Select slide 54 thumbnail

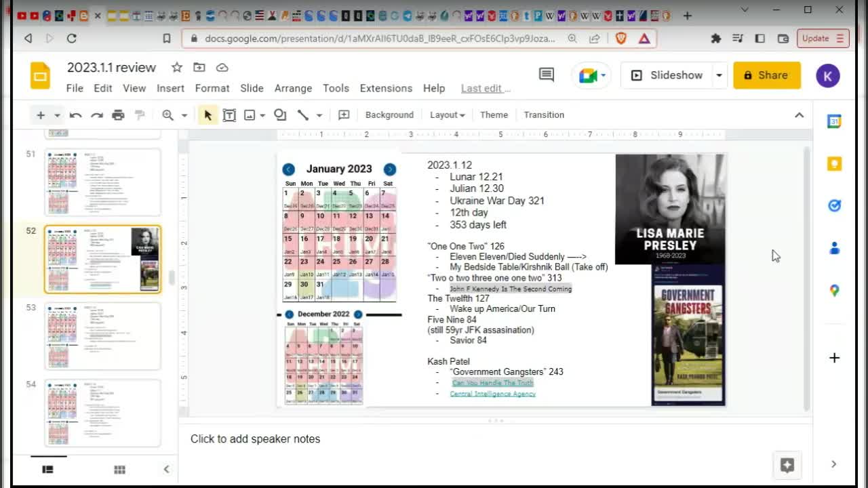[103, 413]
